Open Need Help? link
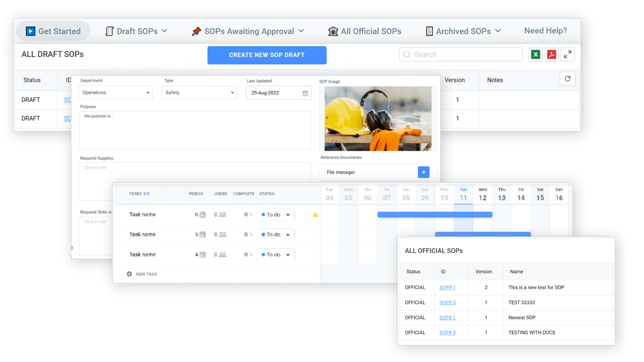 click(x=545, y=31)
